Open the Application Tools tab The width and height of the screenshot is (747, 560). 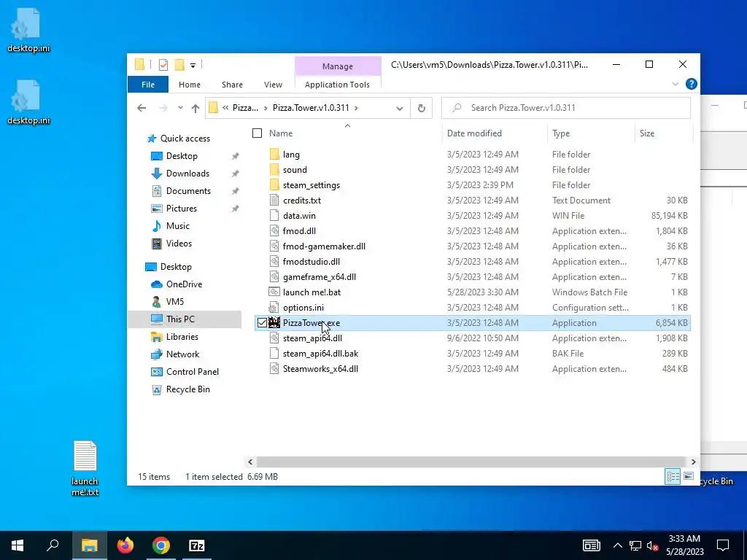coord(337,85)
